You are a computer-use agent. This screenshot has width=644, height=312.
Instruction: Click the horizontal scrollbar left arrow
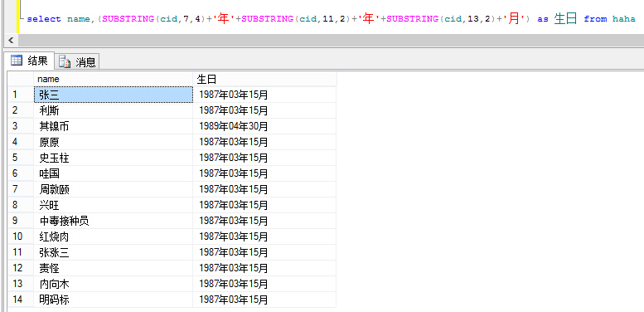pos(11,41)
